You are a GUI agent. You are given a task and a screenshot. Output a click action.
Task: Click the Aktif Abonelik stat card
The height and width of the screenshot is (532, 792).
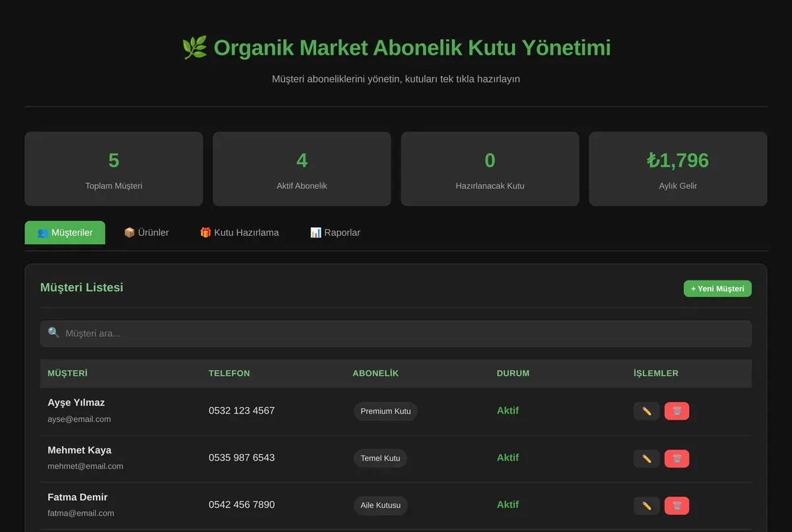coord(302,169)
